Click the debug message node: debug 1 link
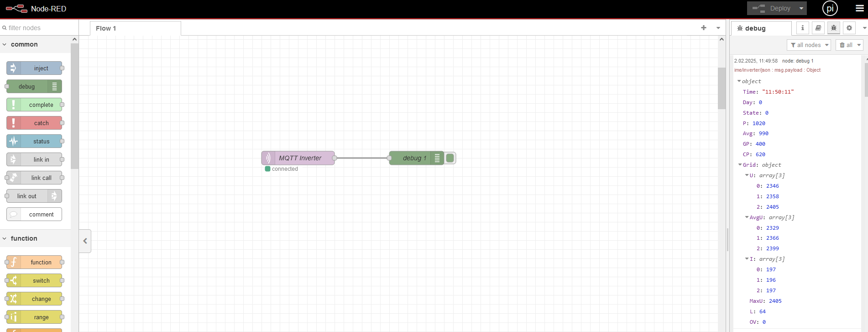 coord(798,61)
